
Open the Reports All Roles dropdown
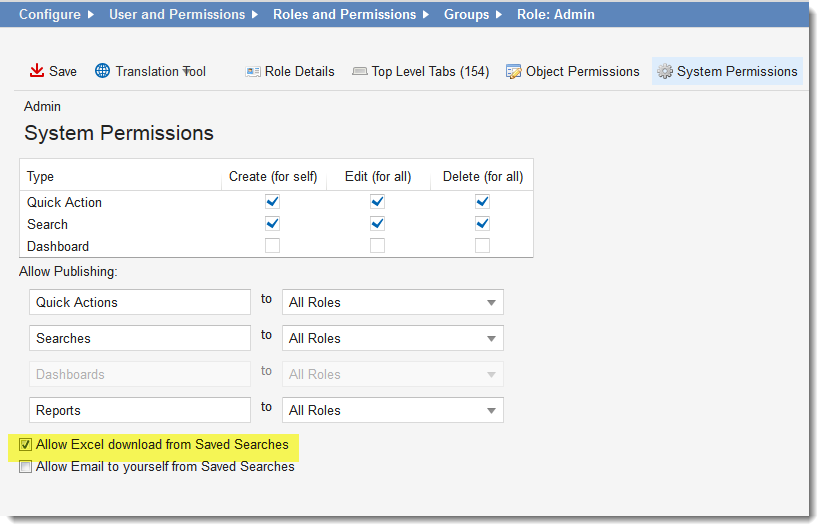coord(393,411)
